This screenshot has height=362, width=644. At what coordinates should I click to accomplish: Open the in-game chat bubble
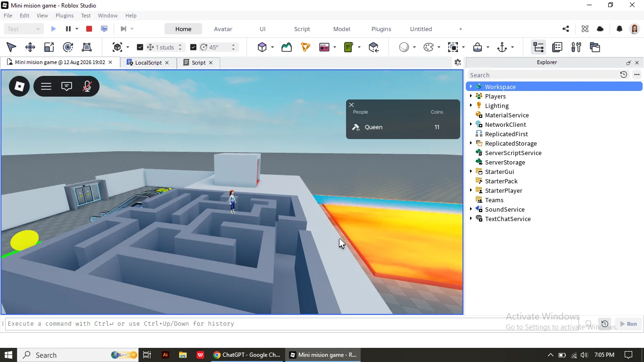coord(67,86)
